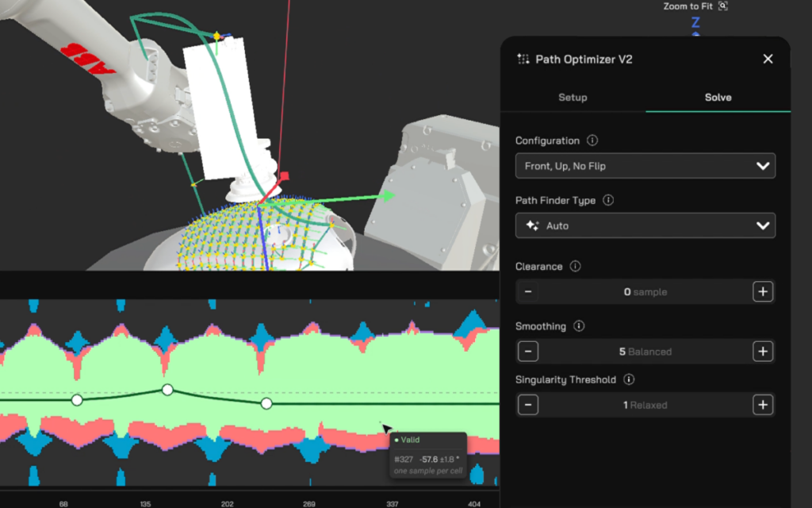Click the Path Optimizer grid icon
Screen dimensions: 812x508
coord(523,59)
